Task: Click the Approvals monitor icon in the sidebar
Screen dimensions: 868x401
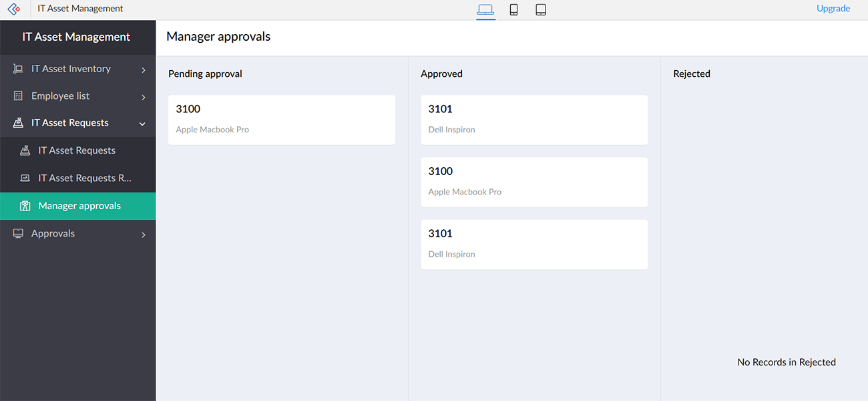Action: (x=17, y=233)
